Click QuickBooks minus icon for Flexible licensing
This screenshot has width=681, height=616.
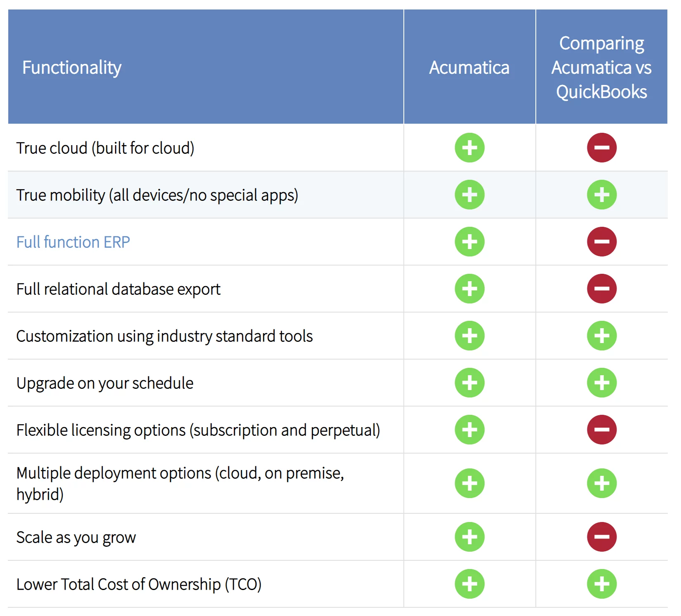pos(601,430)
